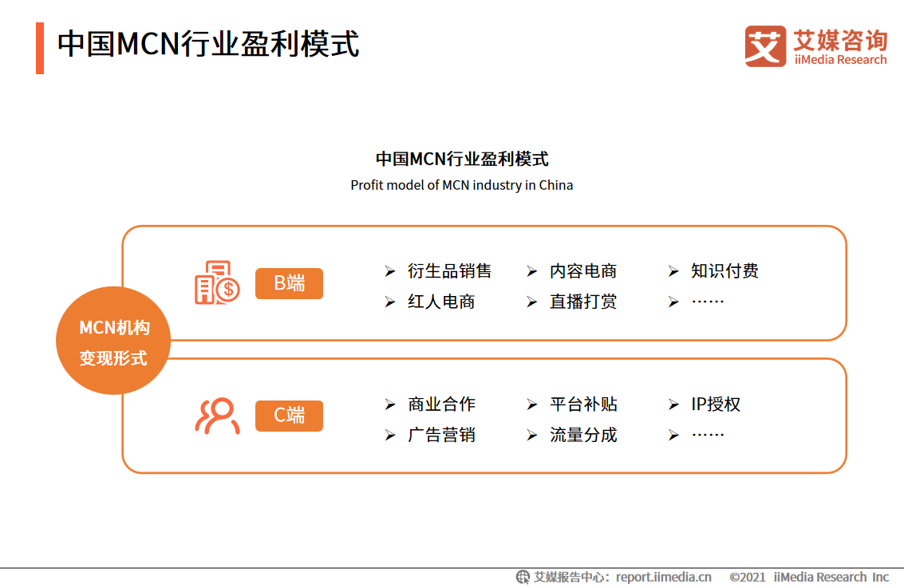The image size is (904, 588).
Task: Click the arrow bullet before 衍生品销售
Action: [x=389, y=272]
